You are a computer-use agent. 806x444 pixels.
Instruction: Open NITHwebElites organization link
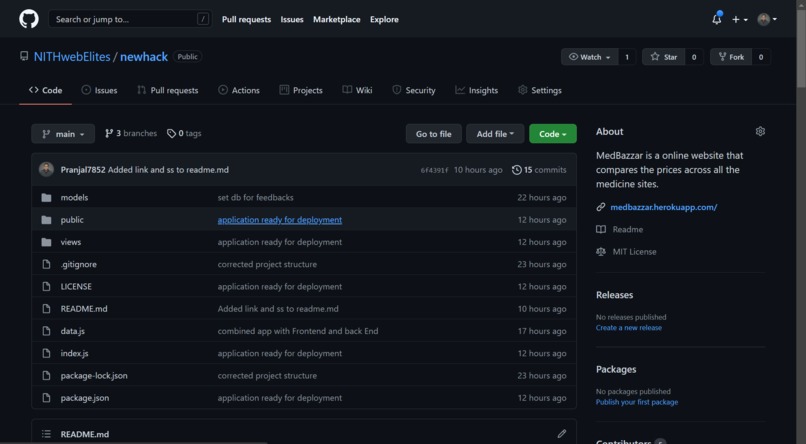(72, 57)
